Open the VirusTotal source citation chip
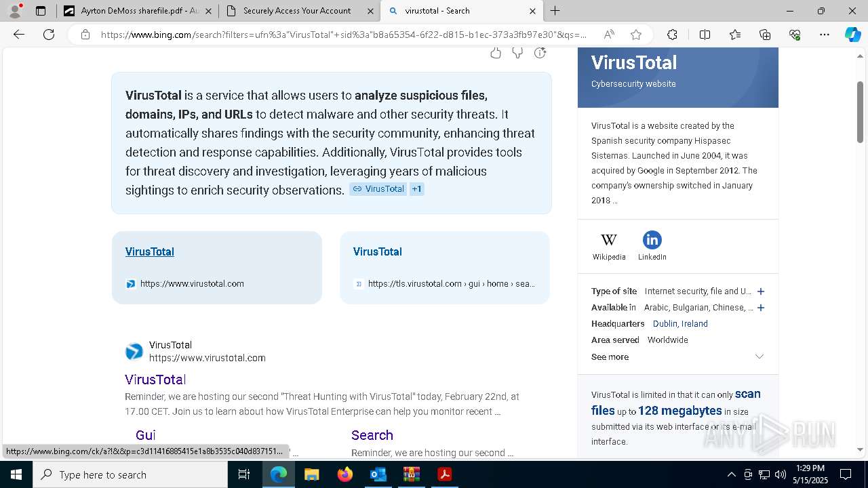868x488 pixels. 378,189
